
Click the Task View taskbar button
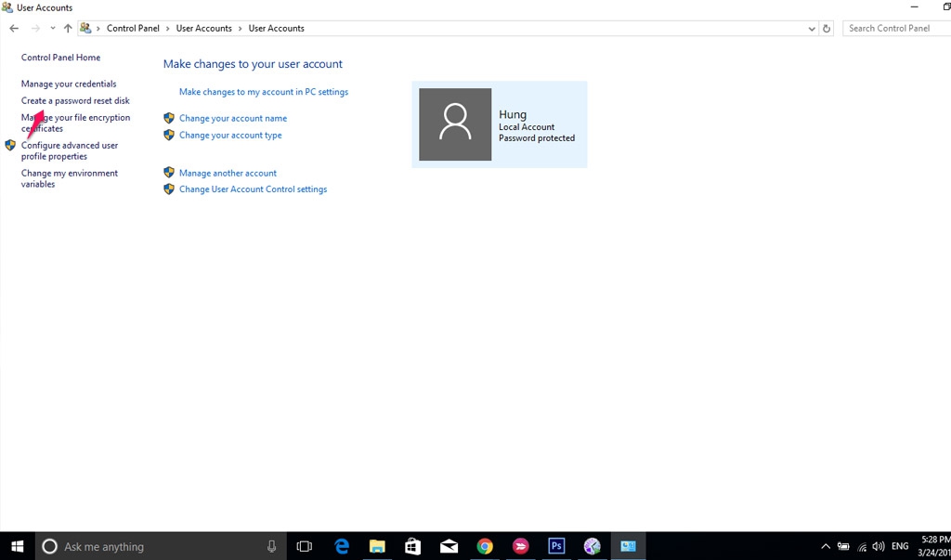pos(304,546)
